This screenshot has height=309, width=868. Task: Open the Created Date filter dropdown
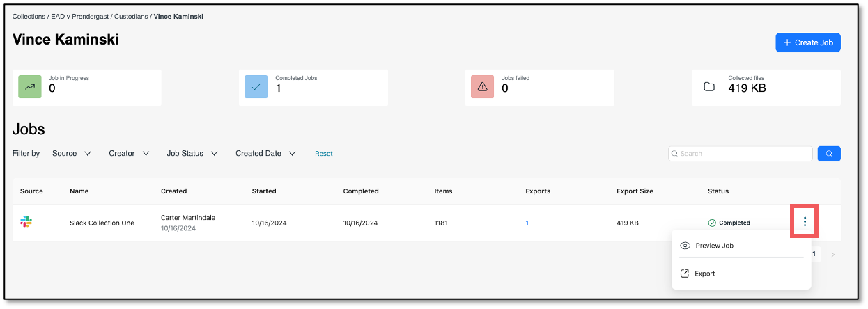(265, 153)
